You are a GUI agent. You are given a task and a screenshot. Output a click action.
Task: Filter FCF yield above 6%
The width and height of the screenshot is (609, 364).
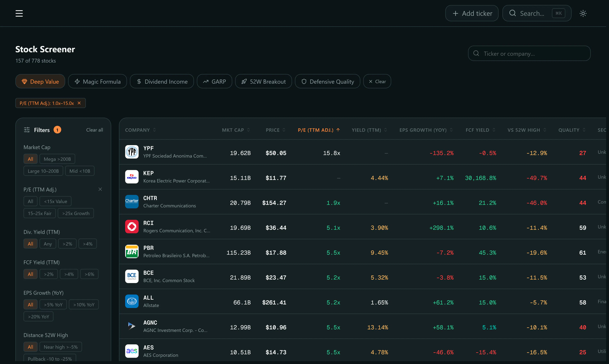(x=89, y=274)
